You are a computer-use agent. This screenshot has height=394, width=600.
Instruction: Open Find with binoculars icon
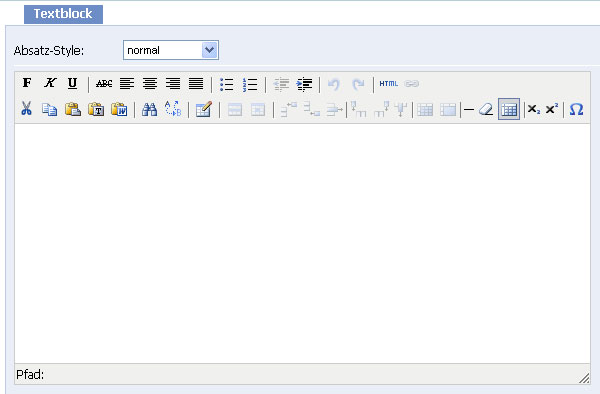pyautogui.click(x=149, y=109)
